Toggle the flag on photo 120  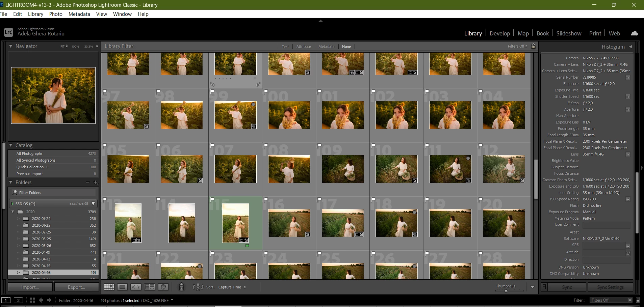(481, 199)
